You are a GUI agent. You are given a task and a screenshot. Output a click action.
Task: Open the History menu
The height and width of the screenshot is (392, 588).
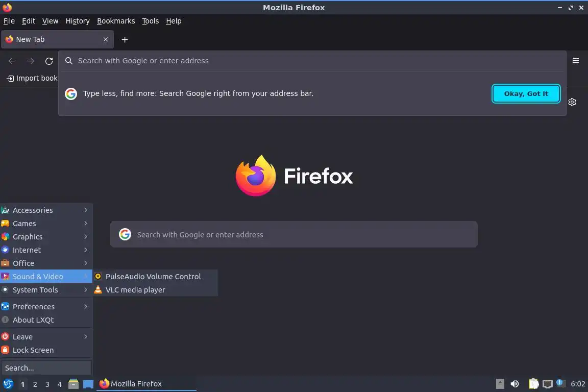(x=78, y=21)
